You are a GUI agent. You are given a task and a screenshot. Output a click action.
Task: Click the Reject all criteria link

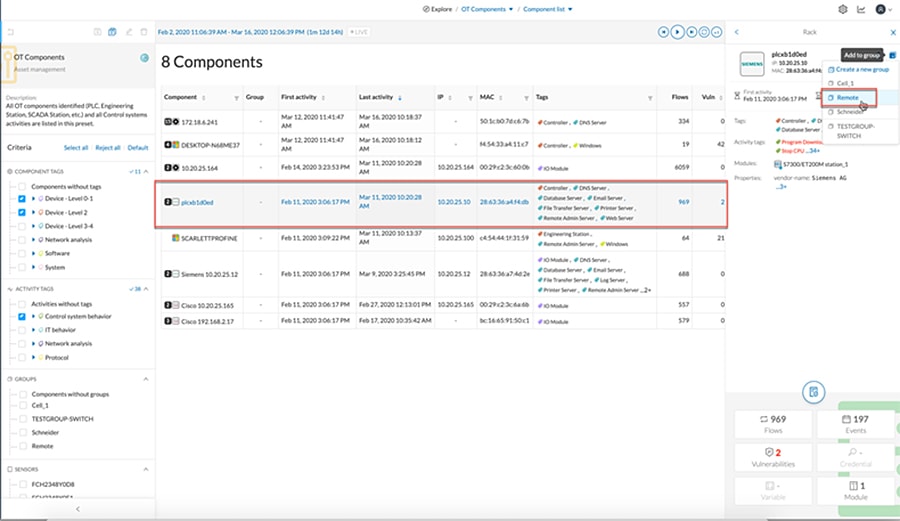108,148
